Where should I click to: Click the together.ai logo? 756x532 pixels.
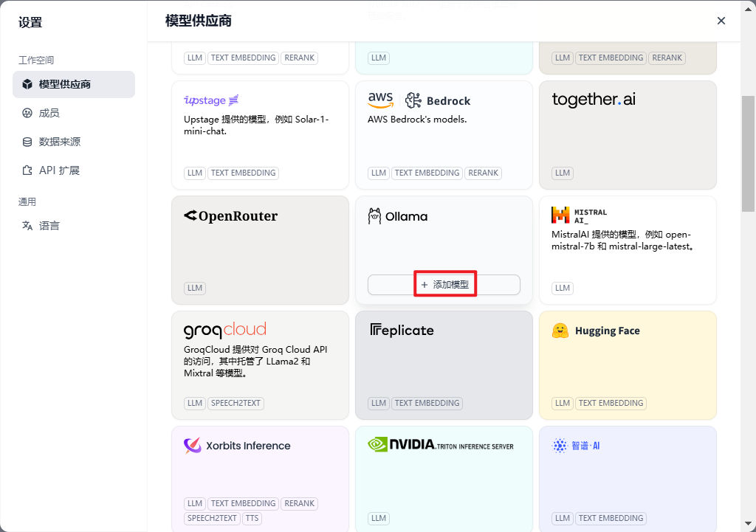[x=594, y=100]
